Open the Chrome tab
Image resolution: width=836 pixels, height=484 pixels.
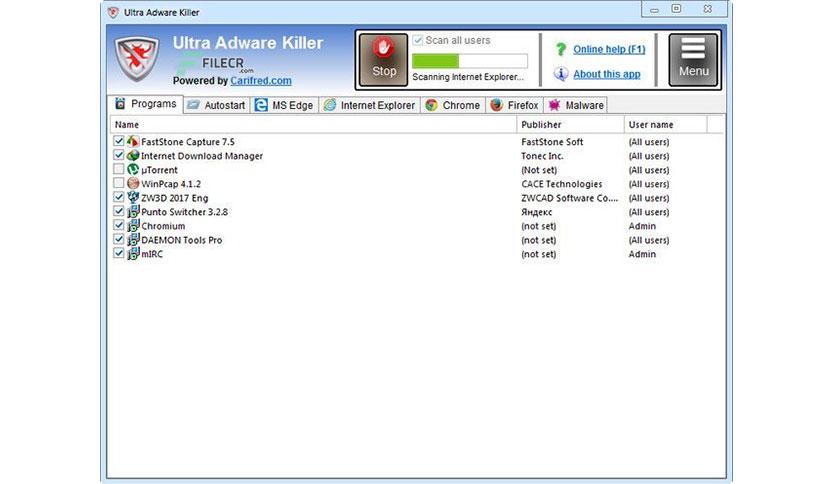click(x=453, y=105)
